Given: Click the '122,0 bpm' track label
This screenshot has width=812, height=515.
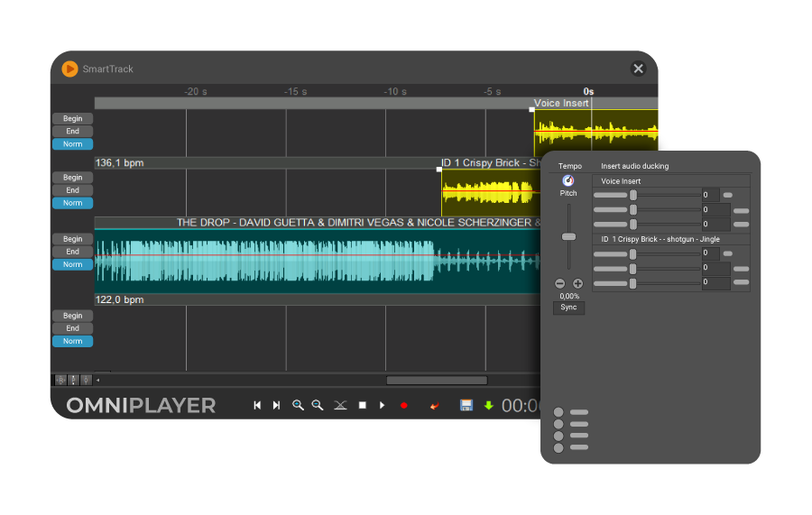Looking at the screenshot, I should click(120, 299).
